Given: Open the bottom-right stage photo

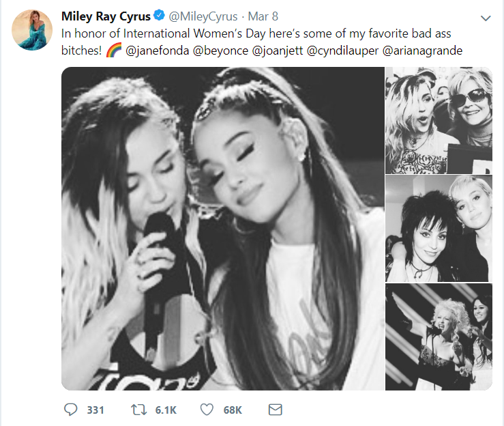Looking at the screenshot, I should tap(438, 337).
